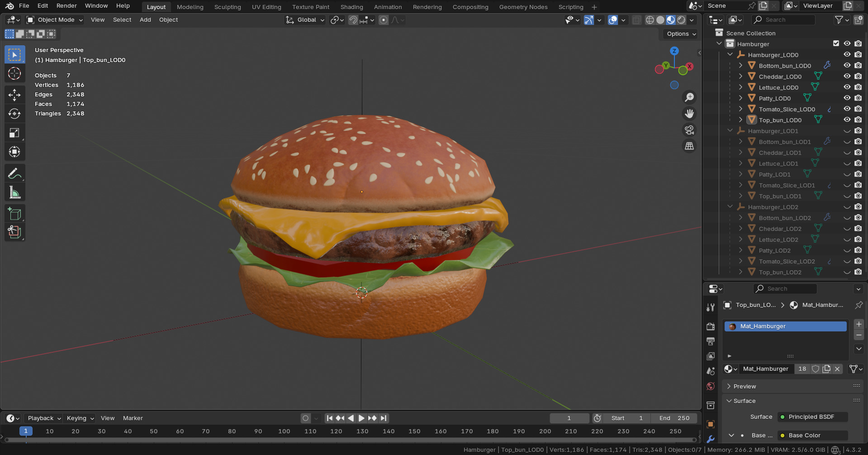Uncheck the Hamburger collection checkbox
Viewport: 868px width, 455px height.
(x=836, y=43)
